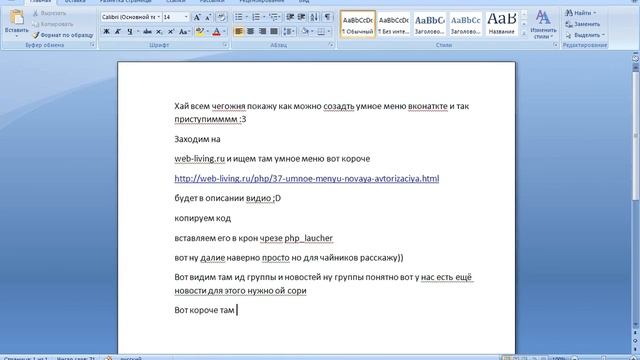Click the Cut (Вырезать) command
Screen dimensions: 640x360
click(x=49, y=13)
